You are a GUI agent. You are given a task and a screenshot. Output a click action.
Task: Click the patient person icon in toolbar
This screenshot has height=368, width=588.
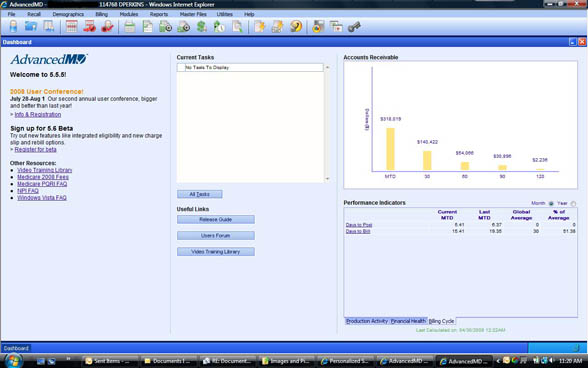pos(13,27)
